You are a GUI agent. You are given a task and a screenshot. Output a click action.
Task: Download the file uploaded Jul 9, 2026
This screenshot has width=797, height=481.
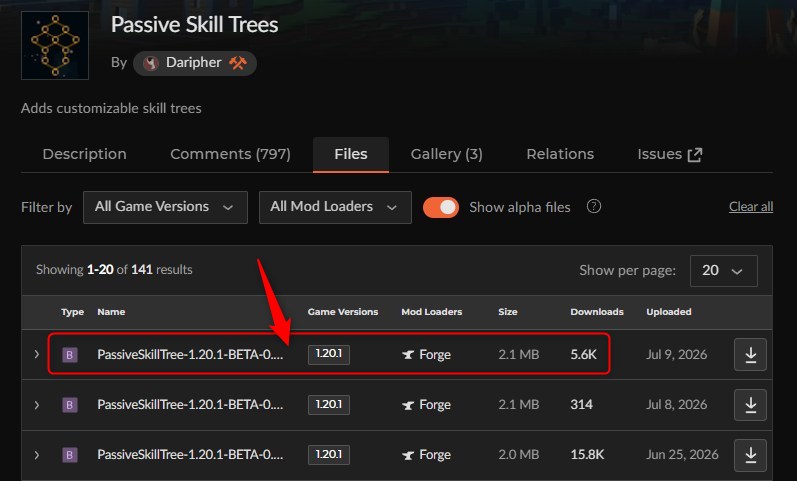pyautogui.click(x=750, y=354)
